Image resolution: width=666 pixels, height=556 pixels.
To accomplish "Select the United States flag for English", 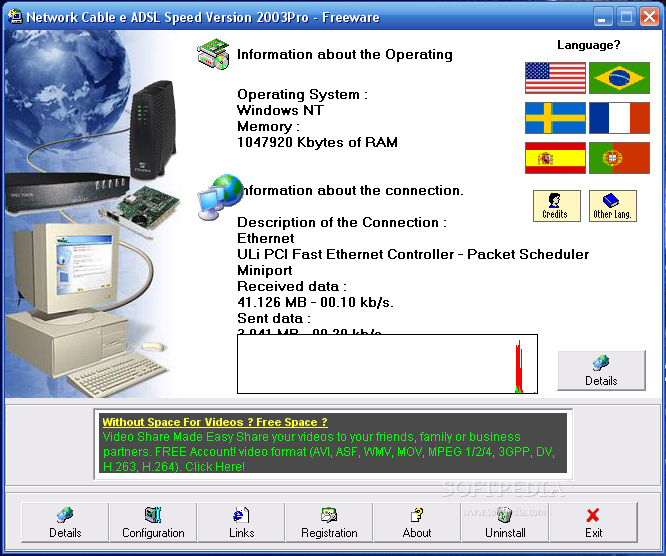I will pyautogui.click(x=555, y=78).
